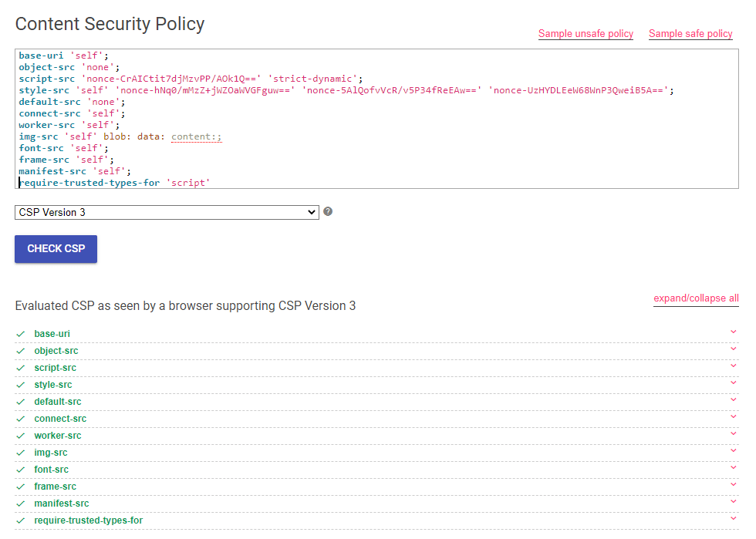The image size is (756, 539).
Task: Click the checkmark beside worker-src
Action: coord(20,435)
